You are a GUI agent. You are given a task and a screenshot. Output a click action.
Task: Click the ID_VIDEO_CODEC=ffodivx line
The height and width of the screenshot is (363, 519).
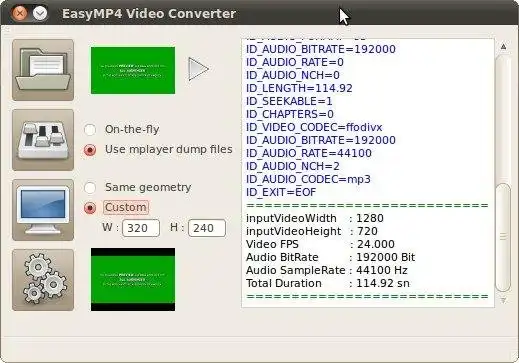click(314, 127)
